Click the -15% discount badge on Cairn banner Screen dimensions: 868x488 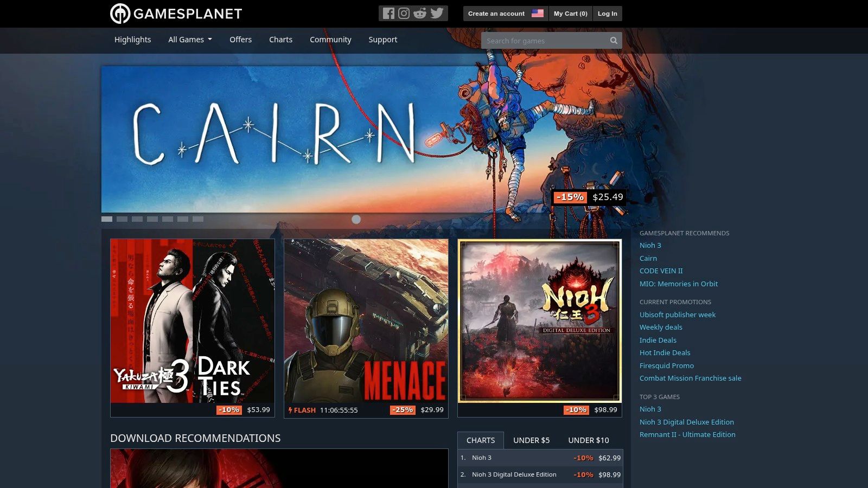(x=569, y=197)
